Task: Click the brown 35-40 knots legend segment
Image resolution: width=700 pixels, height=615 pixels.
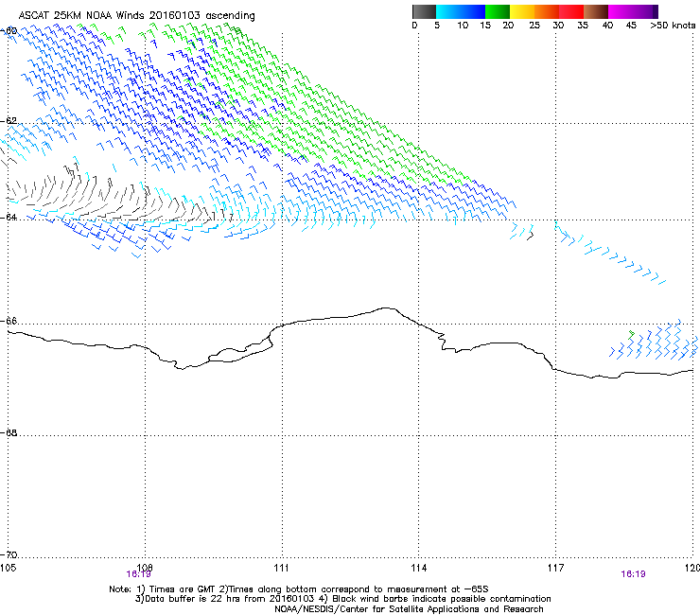Action: (596, 11)
